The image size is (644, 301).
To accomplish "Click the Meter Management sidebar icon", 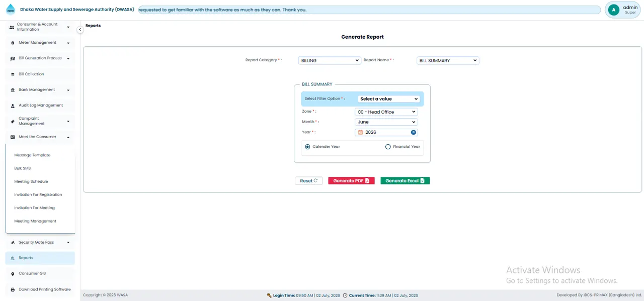I will tap(13, 43).
